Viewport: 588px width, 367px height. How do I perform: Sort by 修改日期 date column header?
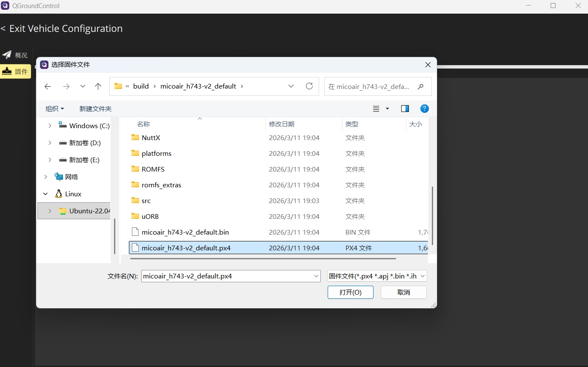coord(281,124)
